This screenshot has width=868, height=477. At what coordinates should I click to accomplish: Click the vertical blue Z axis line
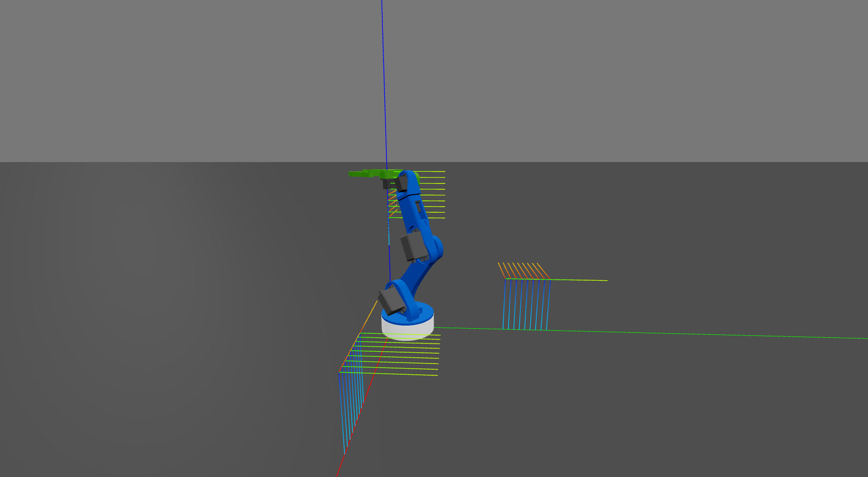tap(383, 77)
